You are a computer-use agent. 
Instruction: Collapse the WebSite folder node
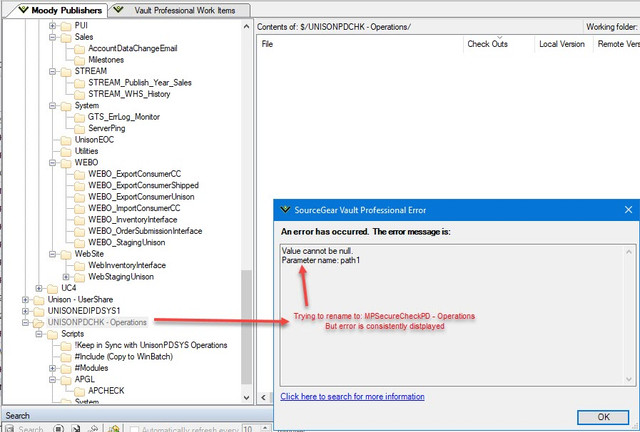click(x=52, y=254)
